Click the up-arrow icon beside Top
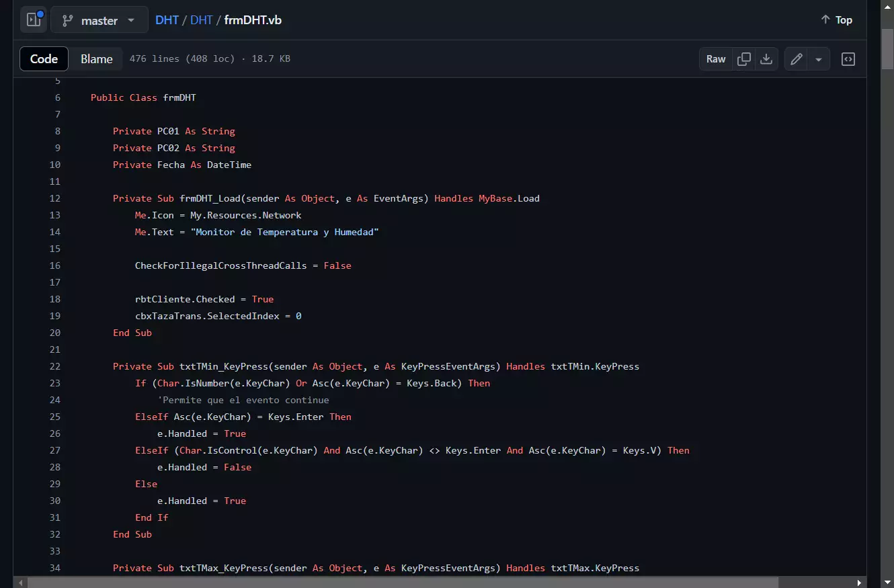The width and height of the screenshot is (894, 588). click(x=825, y=20)
